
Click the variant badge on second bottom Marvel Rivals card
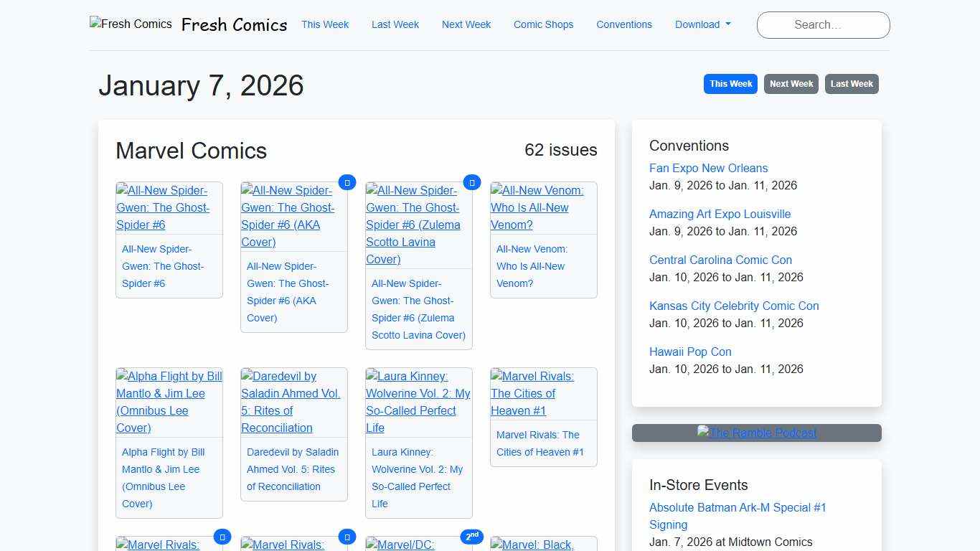click(x=347, y=537)
